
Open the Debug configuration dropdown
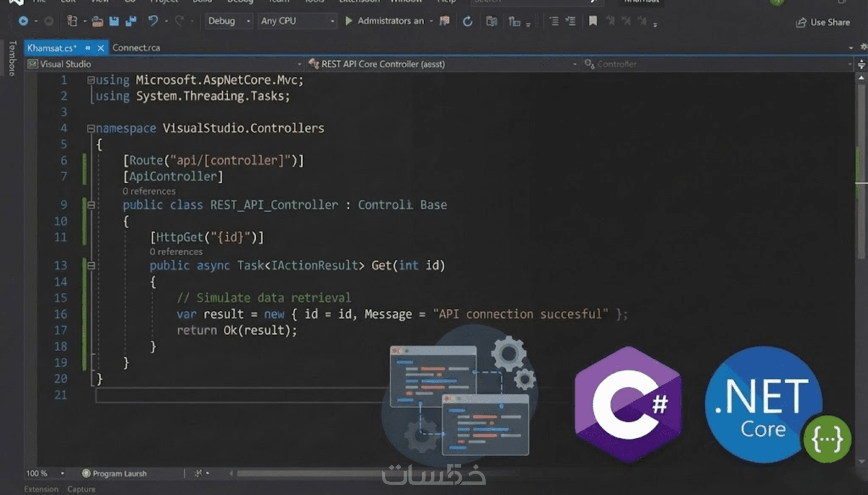pyautogui.click(x=229, y=21)
